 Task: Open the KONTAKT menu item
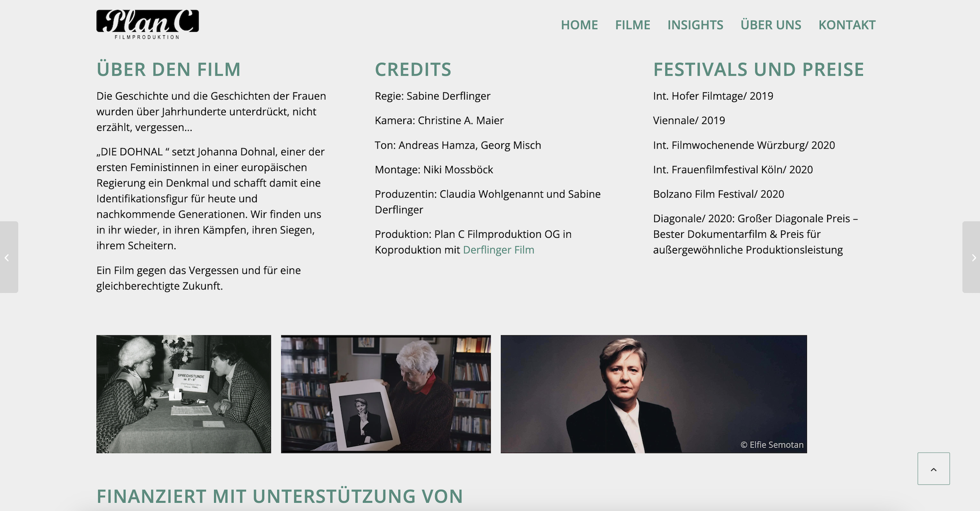click(847, 25)
